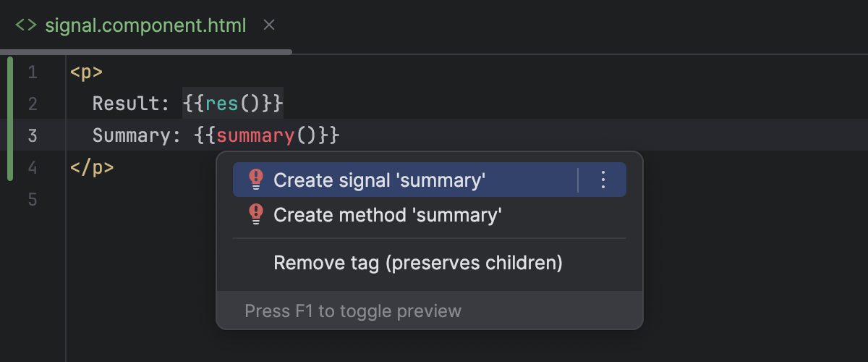Choose "Create method 'summary'" quick fix
Viewport: 868px width, 362px height.
[x=388, y=214]
